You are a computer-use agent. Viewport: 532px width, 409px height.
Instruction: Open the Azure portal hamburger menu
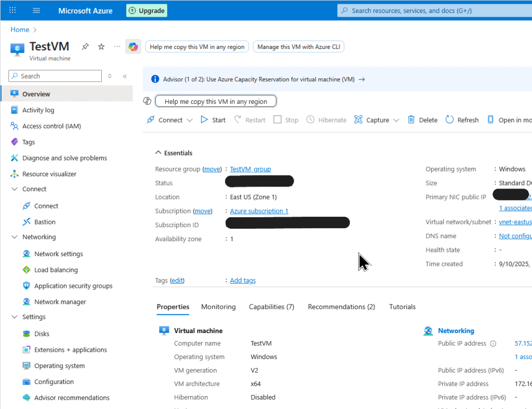pos(36,10)
